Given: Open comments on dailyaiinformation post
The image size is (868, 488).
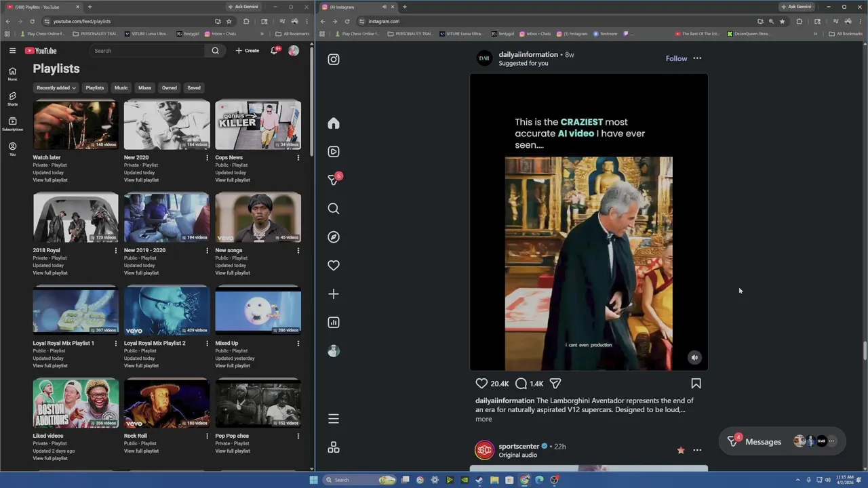Looking at the screenshot, I should (521, 384).
